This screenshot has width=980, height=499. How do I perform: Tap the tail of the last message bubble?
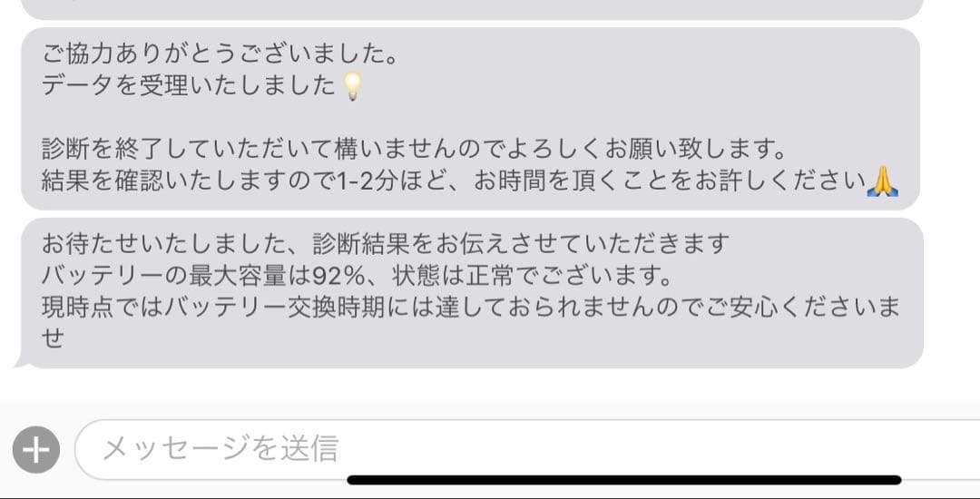click(x=21, y=361)
